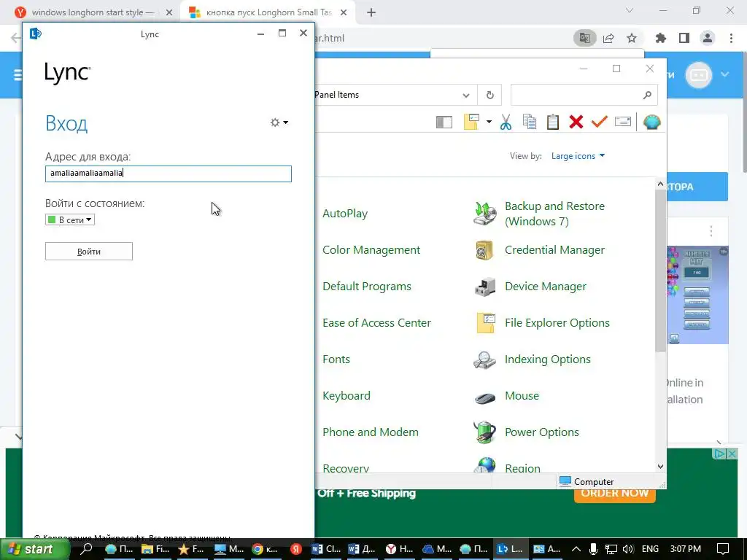Open the Yandex icon on taskbar
747x560 pixels.
tap(296, 549)
